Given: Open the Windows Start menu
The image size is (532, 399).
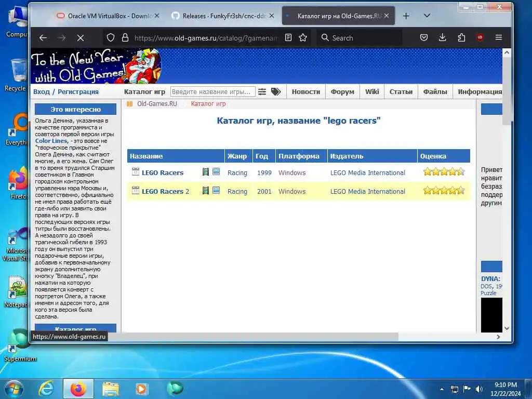Looking at the screenshot, I should tap(14, 389).
